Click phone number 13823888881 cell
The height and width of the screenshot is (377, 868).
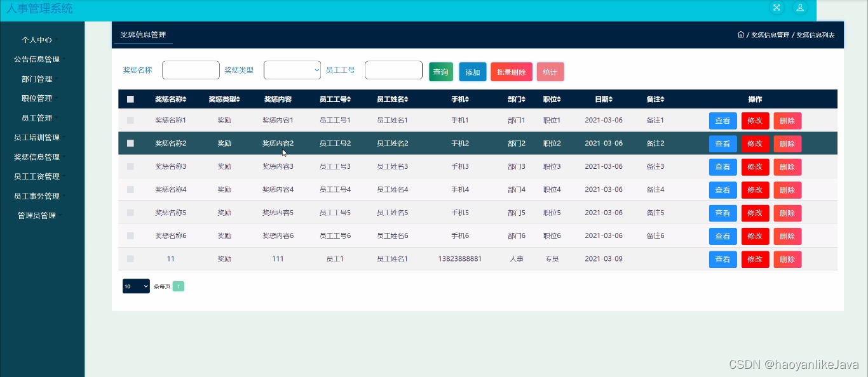460,259
